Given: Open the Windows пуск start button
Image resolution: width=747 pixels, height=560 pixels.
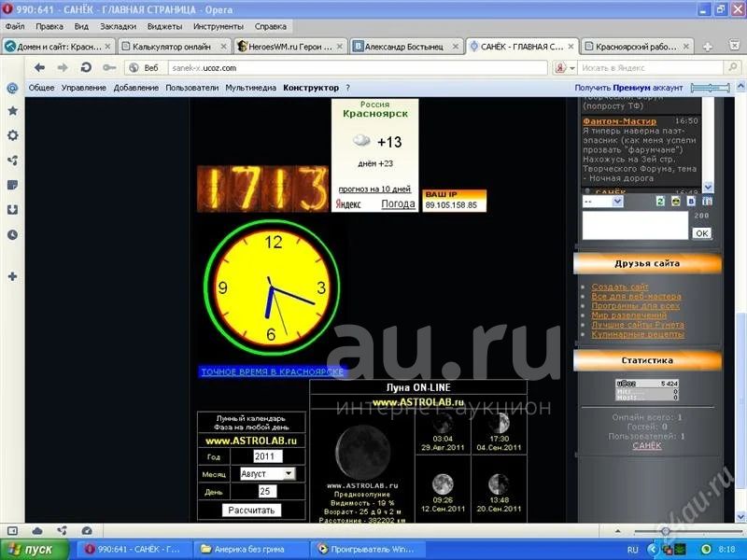Looking at the screenshot, I should coord(35,550).
